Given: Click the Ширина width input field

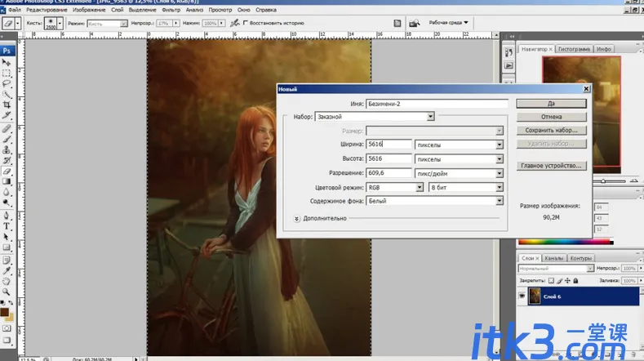Looking at the screenshot, I should (x=389, y=144).
